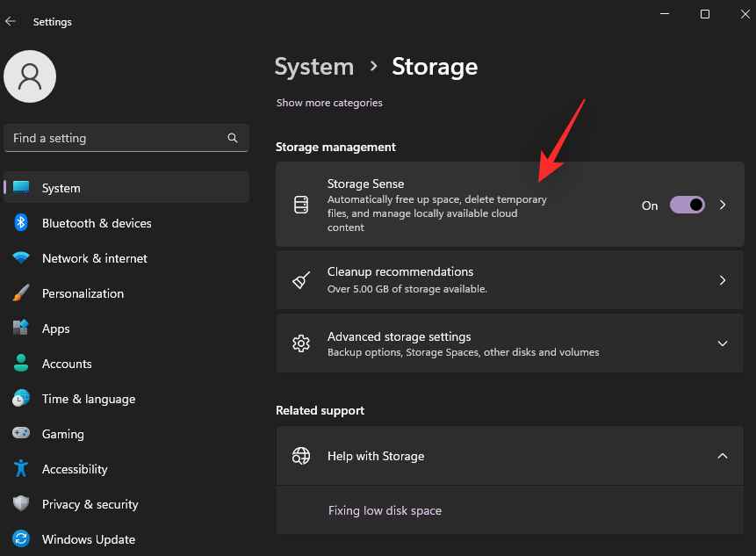Open the user profile avatar
The height and width of the screenshot is (556, 756).
(x=30, y=76)
